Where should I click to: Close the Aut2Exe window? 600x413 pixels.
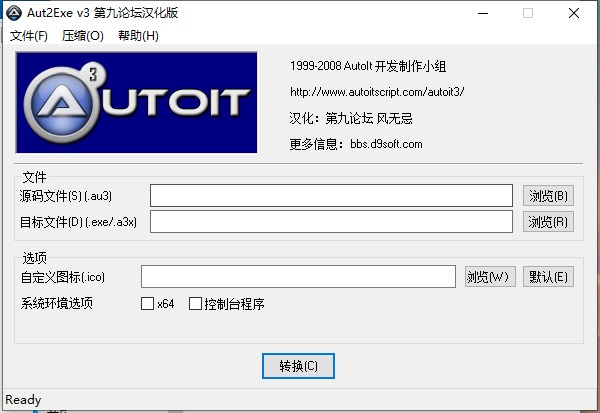point(574,13)
